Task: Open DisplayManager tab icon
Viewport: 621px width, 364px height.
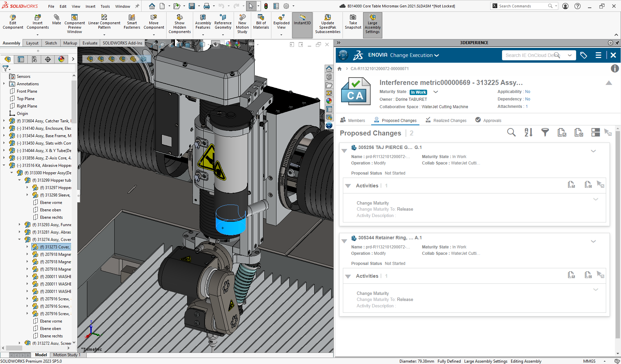Action: (x=61, y=59)
